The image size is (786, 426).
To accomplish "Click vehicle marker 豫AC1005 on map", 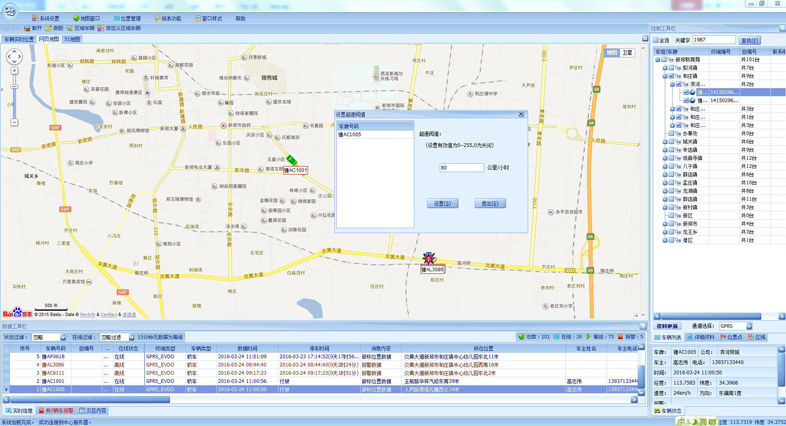I will pos(291,160).
